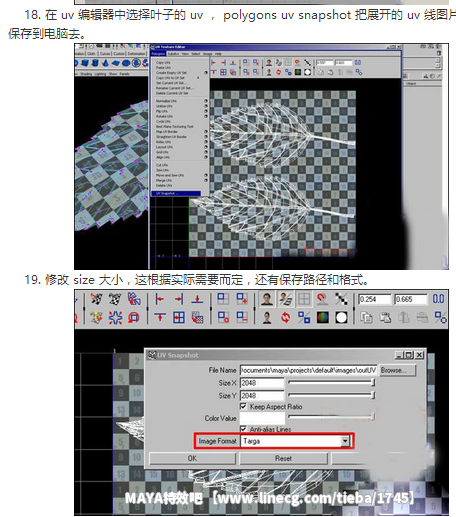Click blue 0.0 refresh values icon
The image size is (456, 517).
tap(438, 299)
